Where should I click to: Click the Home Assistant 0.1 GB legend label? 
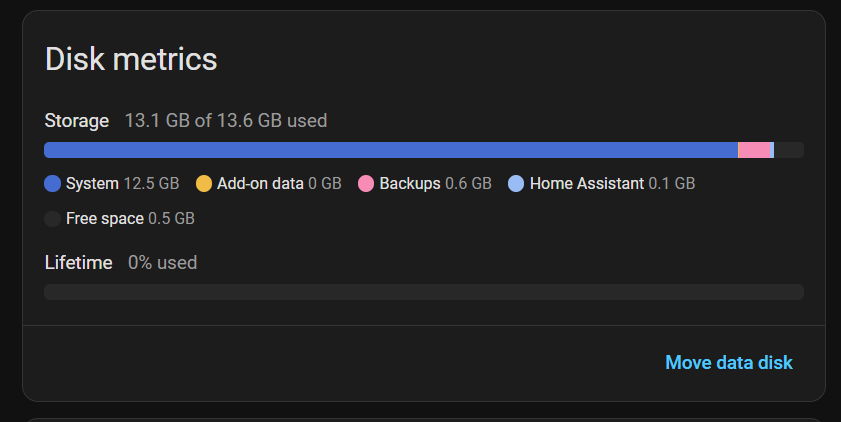[x=612, y=184]
